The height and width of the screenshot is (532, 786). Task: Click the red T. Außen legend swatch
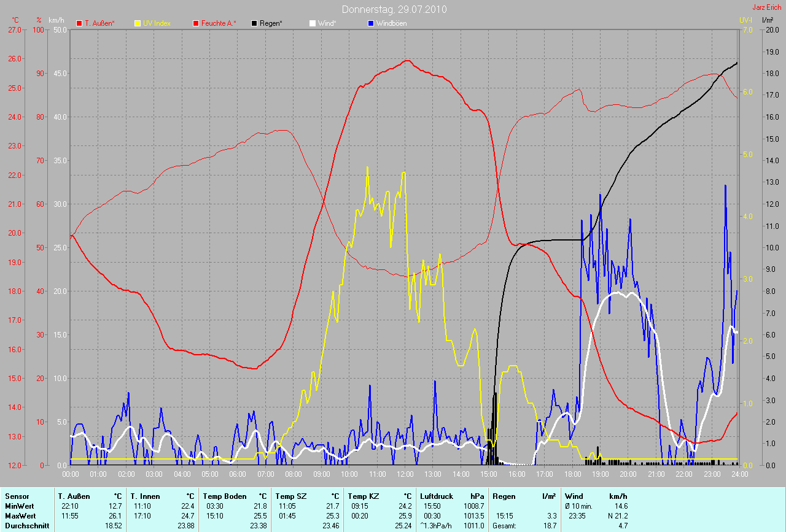(x=79, y=23)
